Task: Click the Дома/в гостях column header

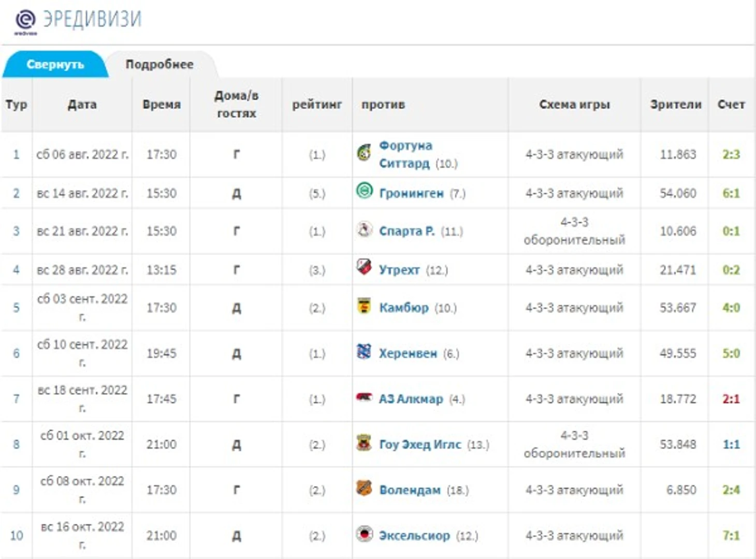Action: (236, 104)
